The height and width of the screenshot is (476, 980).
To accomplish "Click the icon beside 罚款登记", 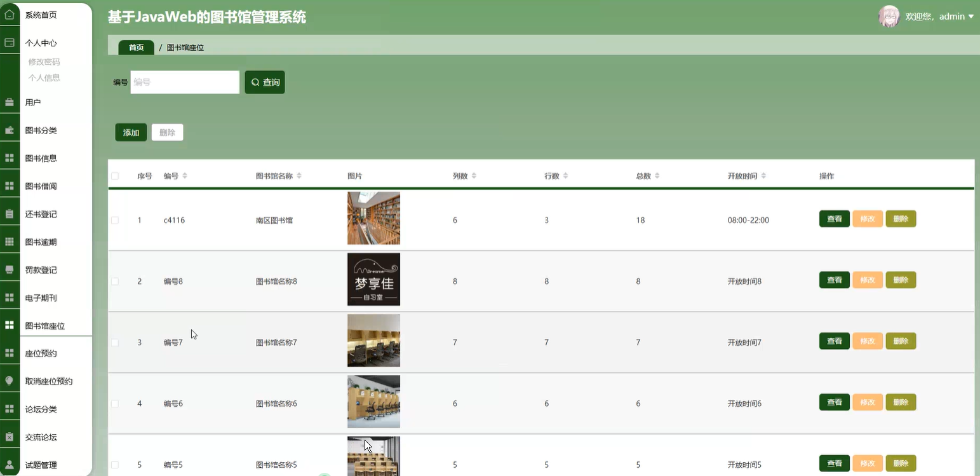I will (x=10, y=270).
